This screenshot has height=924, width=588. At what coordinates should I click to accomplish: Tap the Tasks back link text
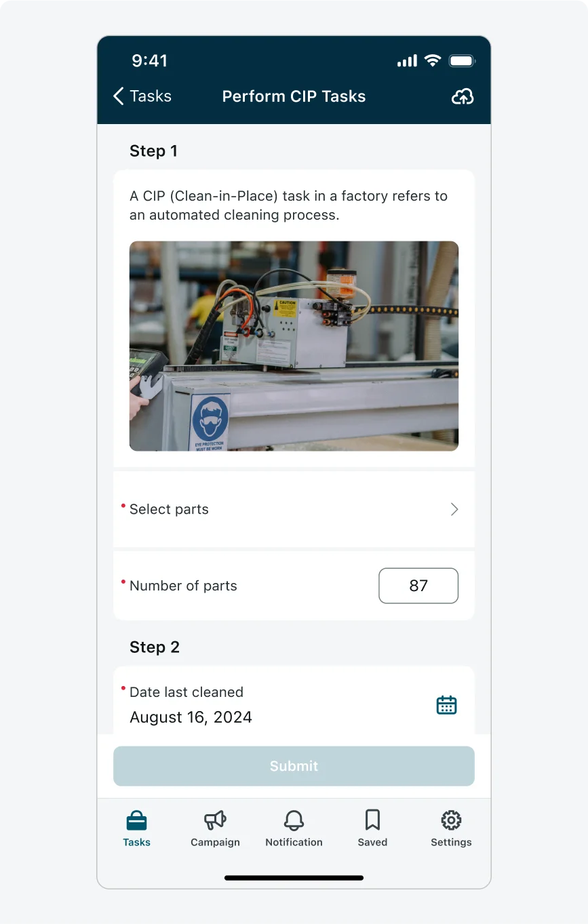tap(151, 96)
